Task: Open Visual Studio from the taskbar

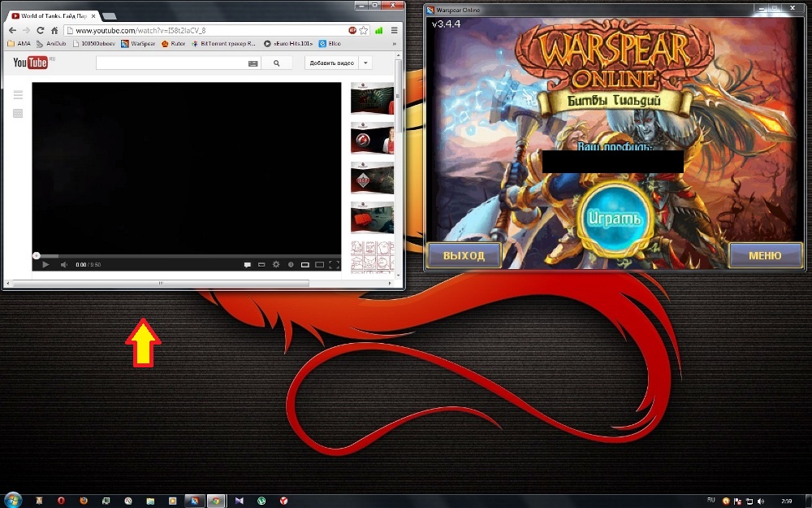Action: click(240, 501)
